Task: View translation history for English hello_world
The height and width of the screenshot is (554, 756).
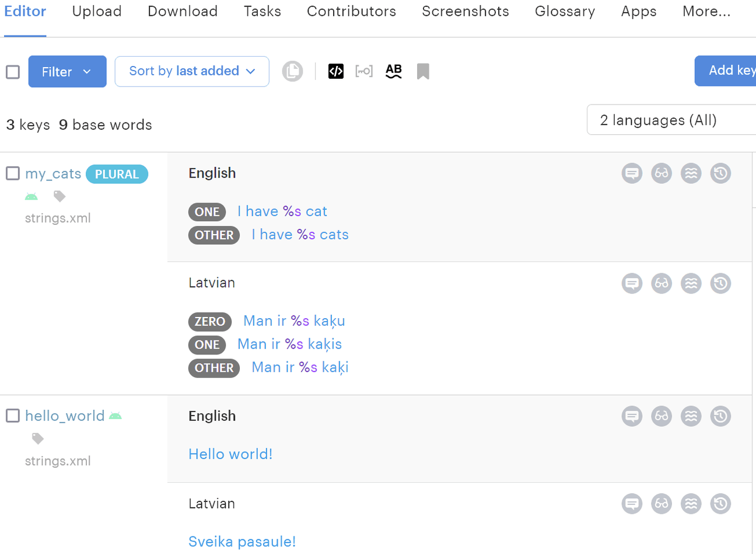Action: pyautogui.click(x=720, y=416)
